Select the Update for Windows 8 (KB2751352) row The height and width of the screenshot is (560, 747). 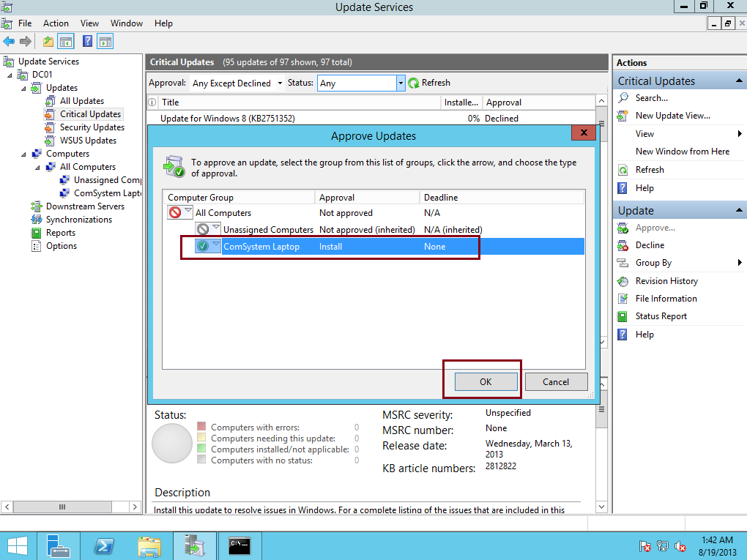tap(371, 119)
